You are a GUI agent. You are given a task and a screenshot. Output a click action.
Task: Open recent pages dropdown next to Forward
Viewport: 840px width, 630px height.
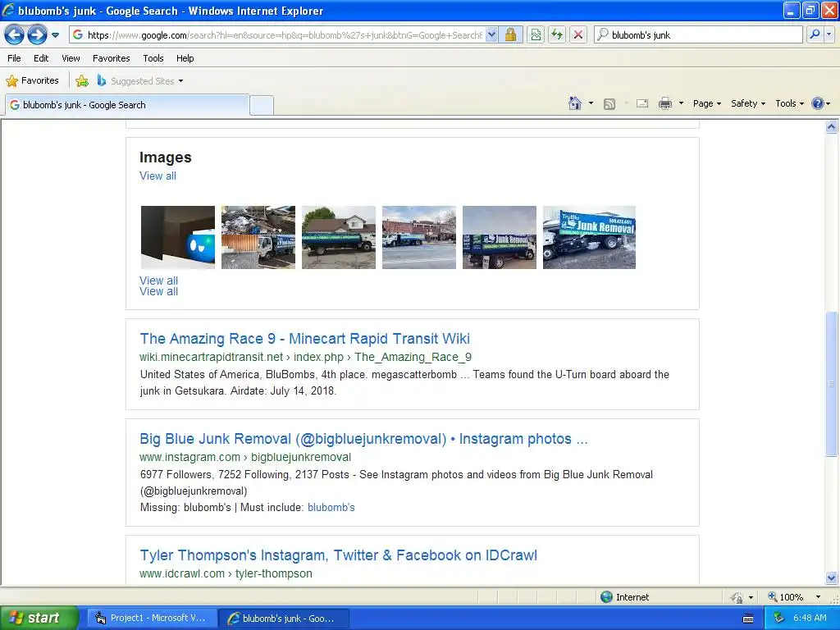[x=55, y=35]
